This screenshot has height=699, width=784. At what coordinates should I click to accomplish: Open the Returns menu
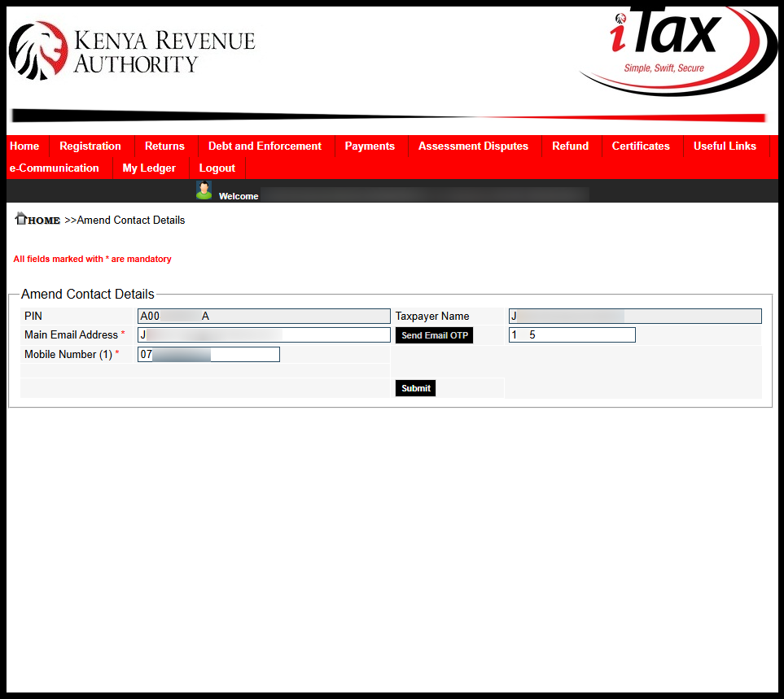coord(164,146)
